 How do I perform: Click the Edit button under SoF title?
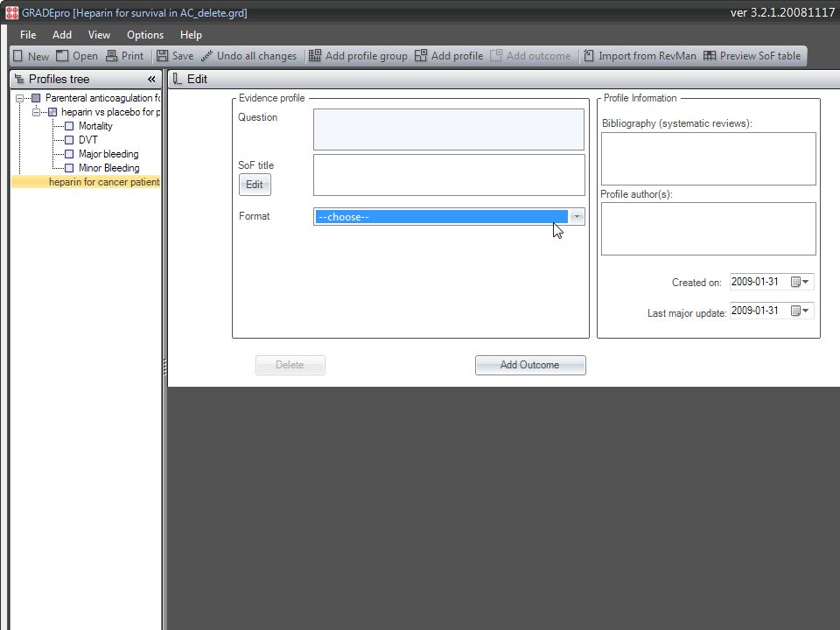coord(255,185)
